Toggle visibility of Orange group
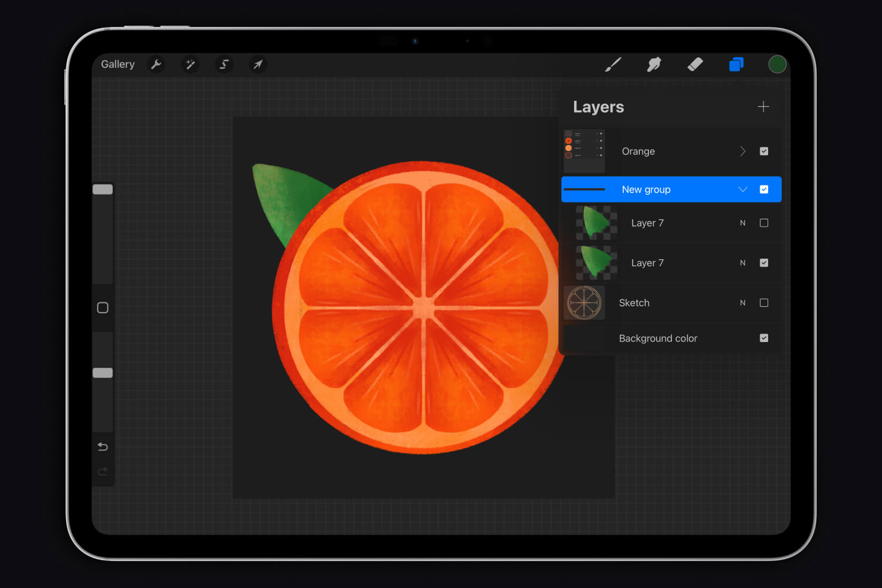This screenshot has height=588, width=882. [x=764, y=151]
